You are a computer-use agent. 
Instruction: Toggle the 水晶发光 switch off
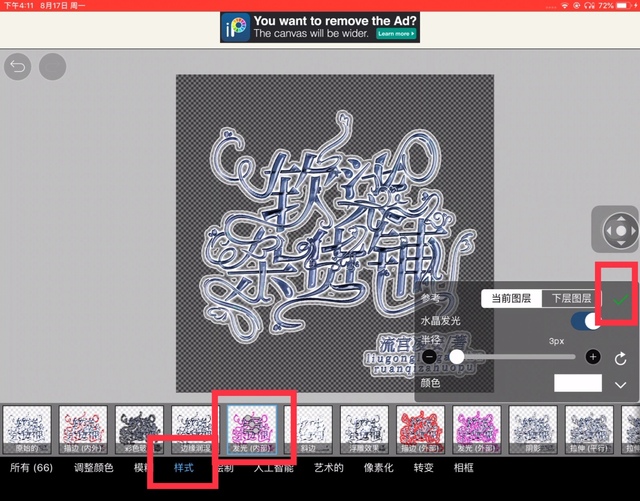coord(590,321)
